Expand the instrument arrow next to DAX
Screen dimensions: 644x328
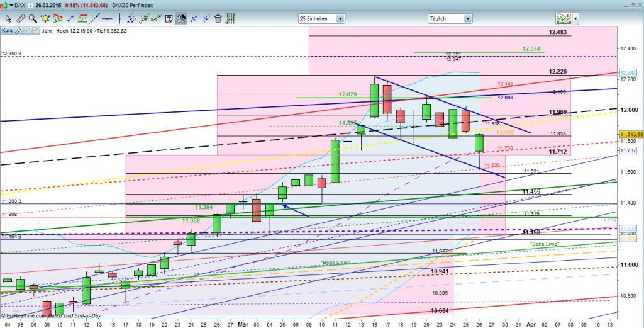click(x=10, y=5)
